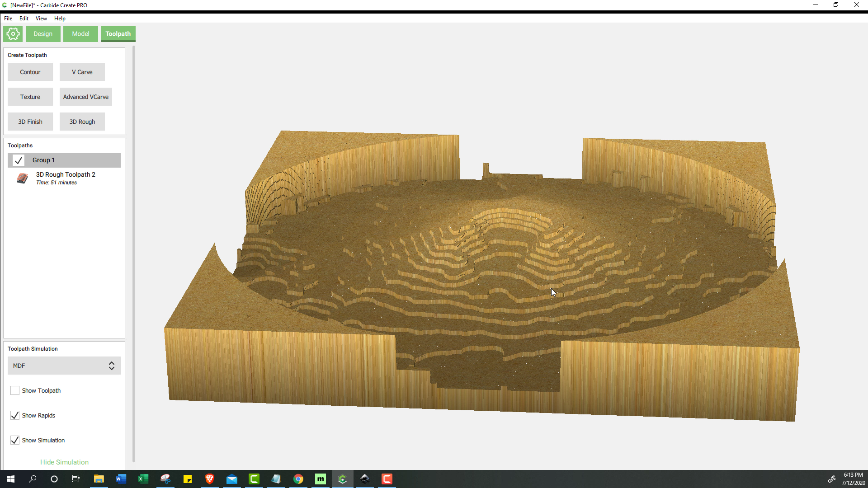This screenshot has width=868, height=488.
Task: Open the Edit menu
Action: (24, 18)
